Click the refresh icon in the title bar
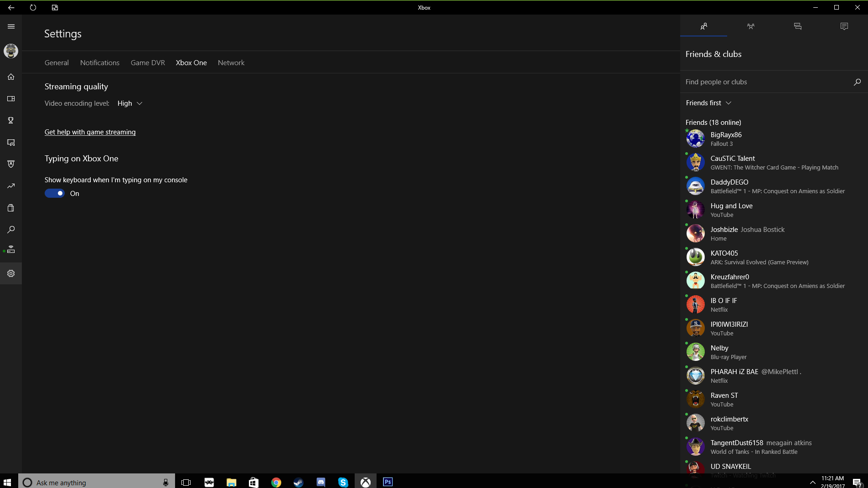 (33, 7)
